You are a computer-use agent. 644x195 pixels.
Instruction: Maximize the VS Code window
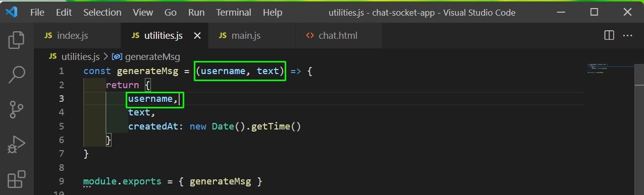pyautogui.click(x=594, y=12)
